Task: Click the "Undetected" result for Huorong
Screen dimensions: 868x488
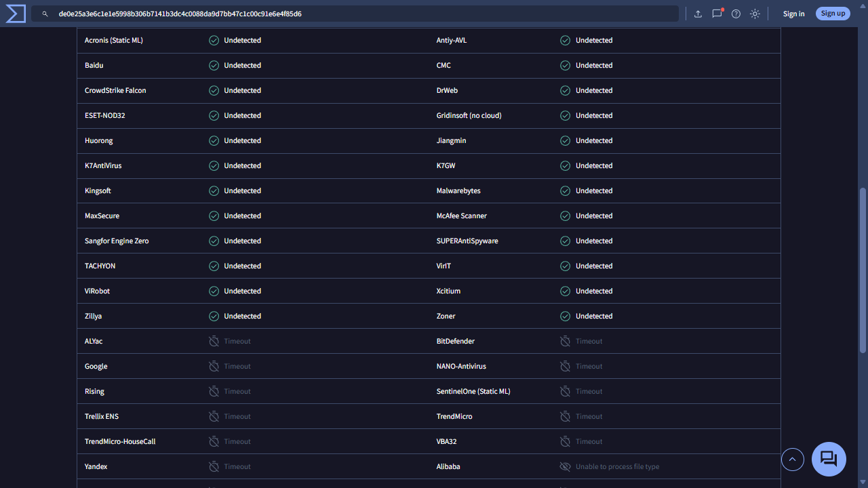Action: pos(243,141)
